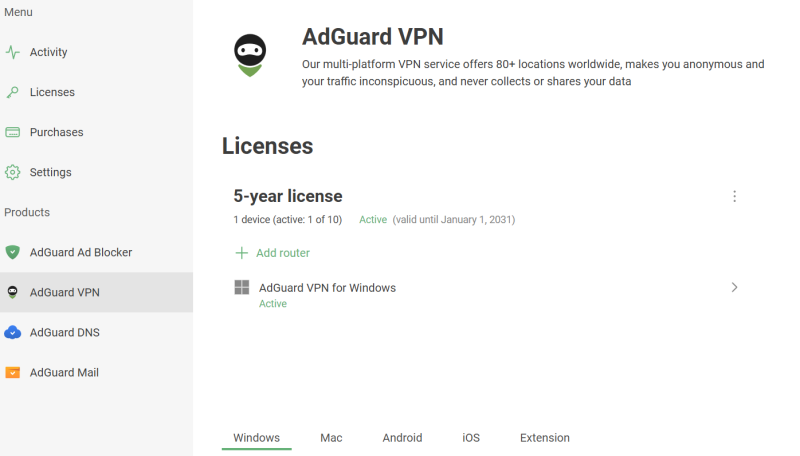The image size is (800, 456).
Task: Click the Windows logo icon beside AdGuard VPN
Action: (x=241, y=288)
